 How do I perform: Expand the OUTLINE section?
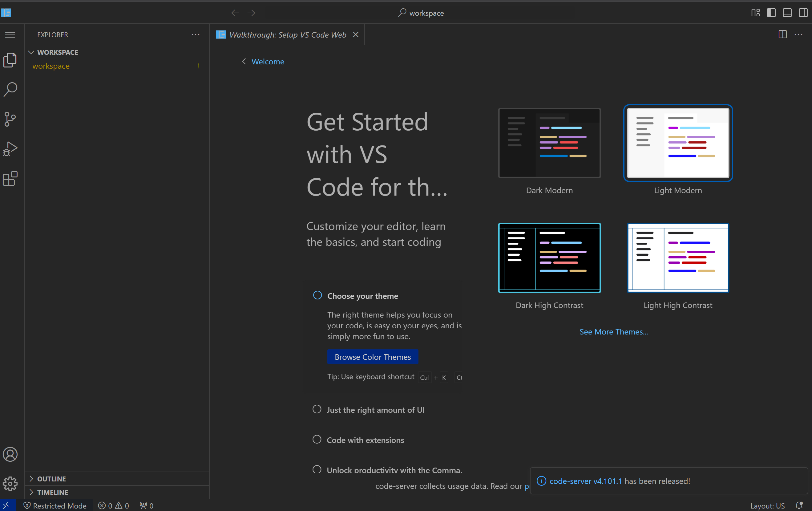[117, 479]
